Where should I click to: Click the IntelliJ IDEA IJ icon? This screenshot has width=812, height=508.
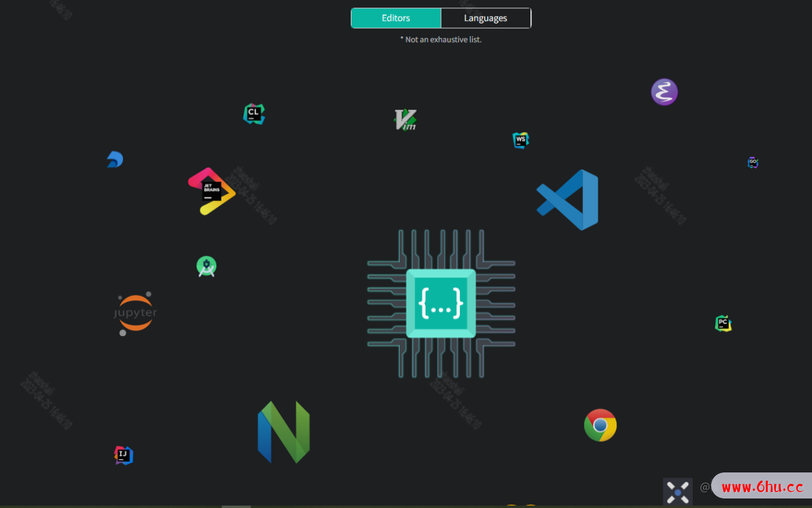[124, 455]
